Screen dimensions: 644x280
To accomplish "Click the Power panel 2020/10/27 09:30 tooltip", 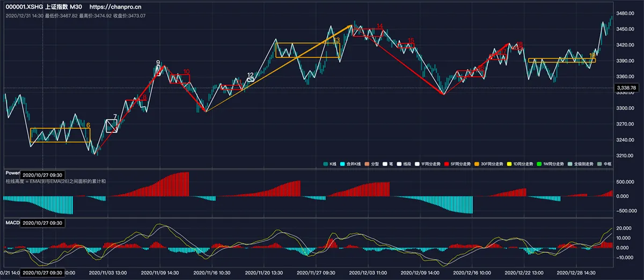I will (43, 174).
